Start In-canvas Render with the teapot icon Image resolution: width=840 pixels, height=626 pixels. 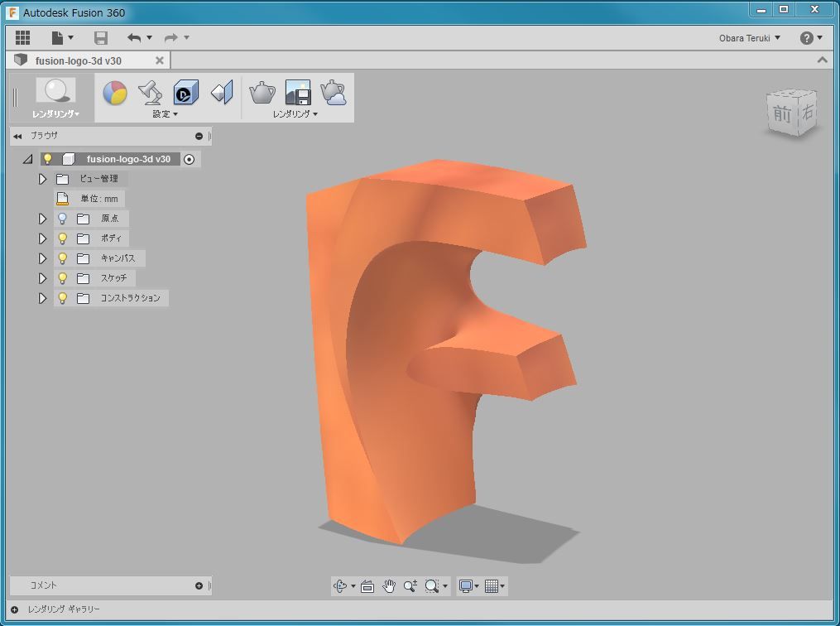click(262, 93)
